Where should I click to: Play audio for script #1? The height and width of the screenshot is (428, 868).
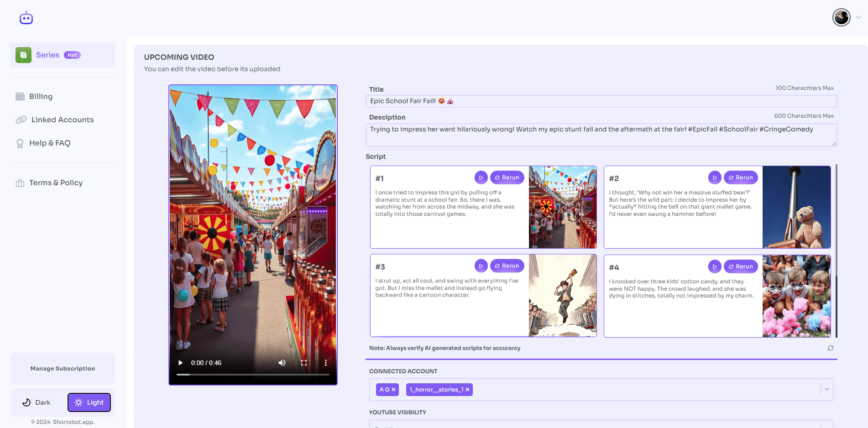tap(481, 177)
